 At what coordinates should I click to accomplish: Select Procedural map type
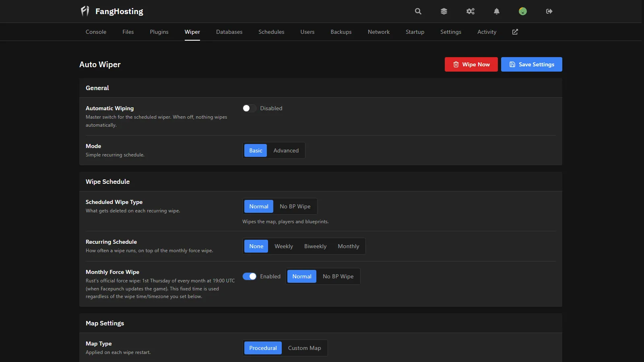[x=263, y=348]
